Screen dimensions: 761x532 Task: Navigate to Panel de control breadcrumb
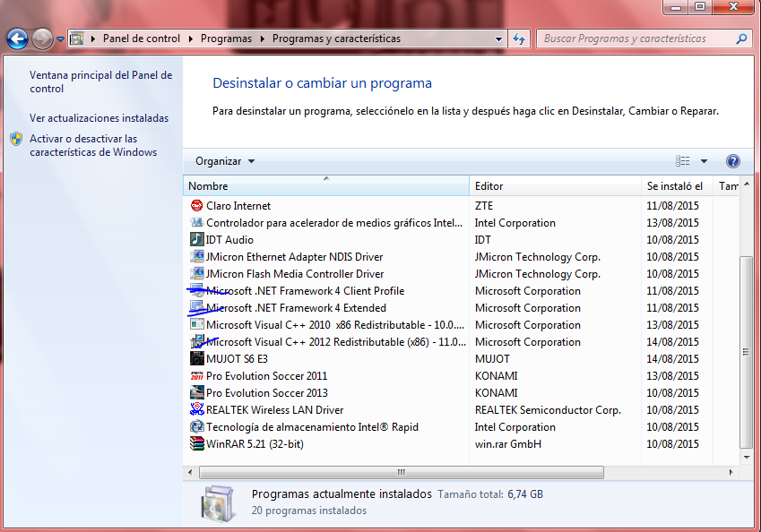pos(141,39)
